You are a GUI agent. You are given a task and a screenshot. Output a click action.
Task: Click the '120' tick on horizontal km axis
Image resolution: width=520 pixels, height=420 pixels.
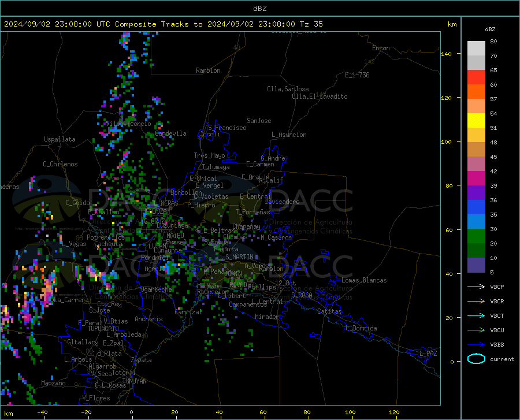[394, 412]
